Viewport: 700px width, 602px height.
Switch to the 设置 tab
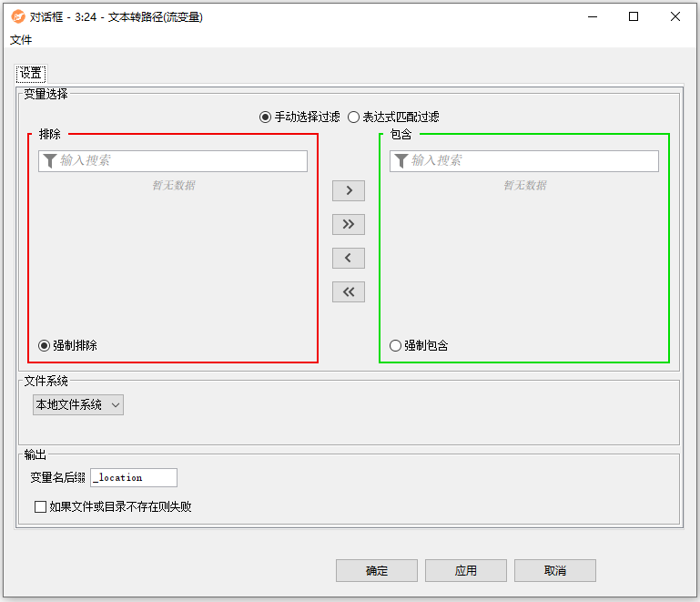31,73
